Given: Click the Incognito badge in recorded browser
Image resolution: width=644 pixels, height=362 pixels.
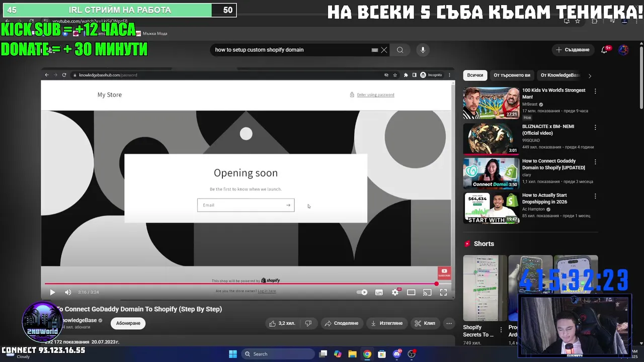Looking at the screenshot, I should [431, 75].
